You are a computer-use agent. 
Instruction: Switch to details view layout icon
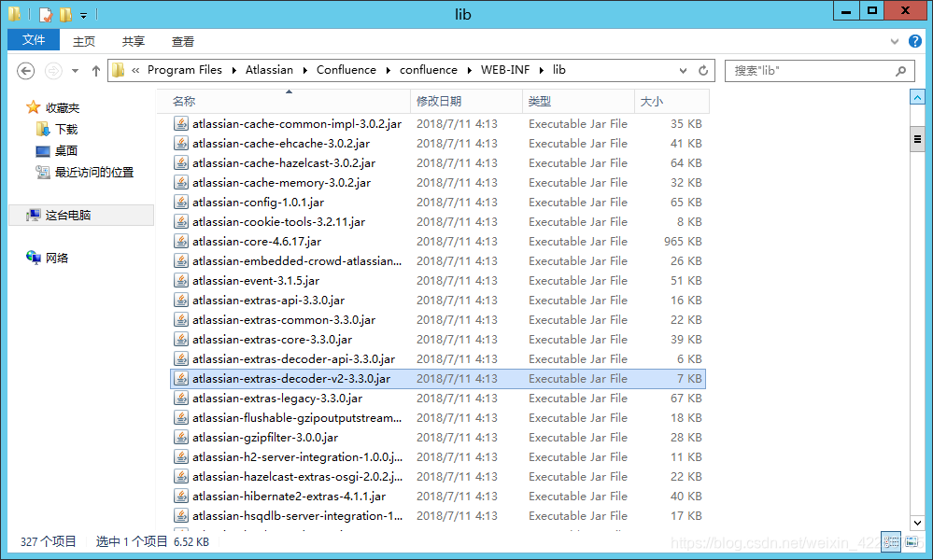click(891, 541)
